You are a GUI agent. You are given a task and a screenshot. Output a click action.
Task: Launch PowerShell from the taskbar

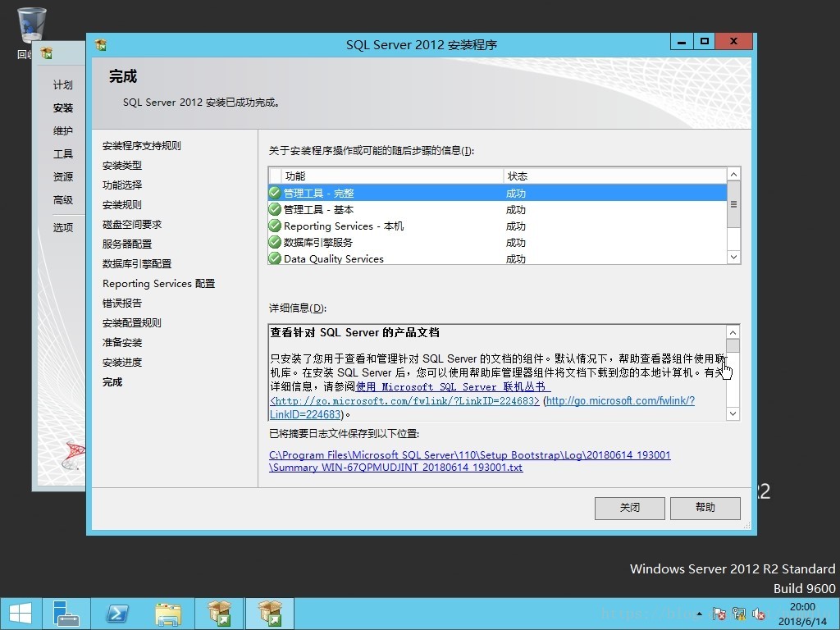coord(116,614)
